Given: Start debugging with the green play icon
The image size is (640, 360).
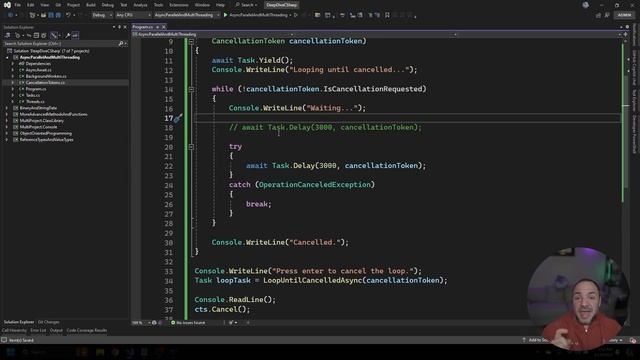Looking at the screenshot, I should pyautogui.click(x=225, y=15).
